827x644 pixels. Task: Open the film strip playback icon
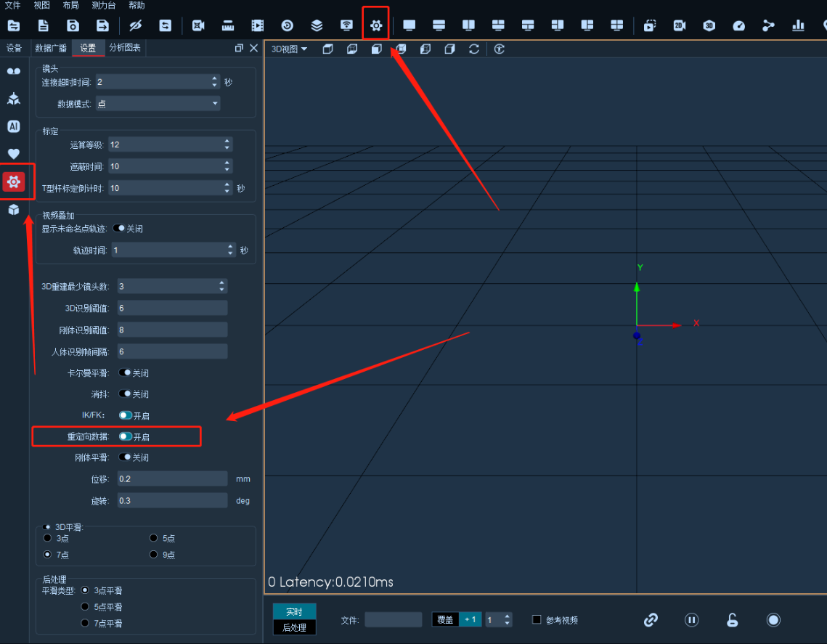pos(257,25)
